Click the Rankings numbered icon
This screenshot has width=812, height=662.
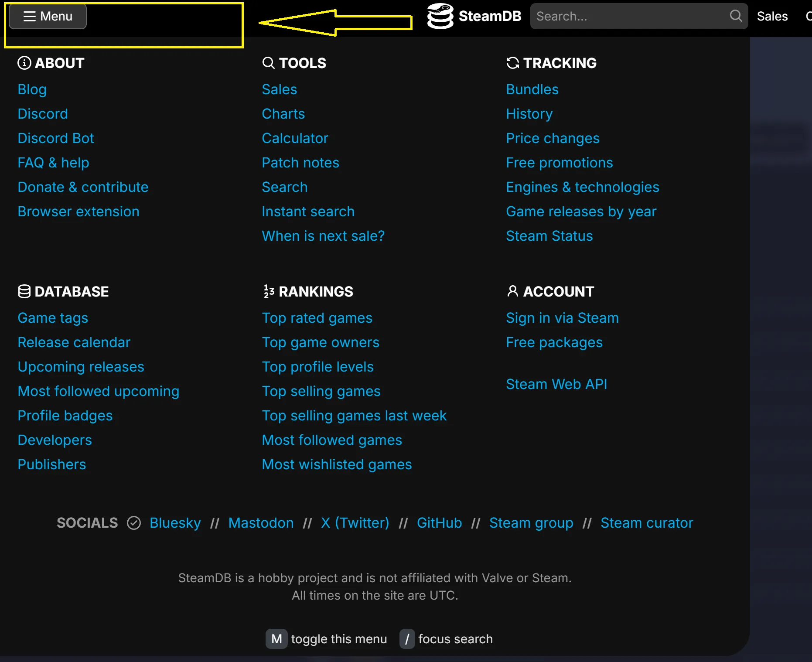[269, 291]
